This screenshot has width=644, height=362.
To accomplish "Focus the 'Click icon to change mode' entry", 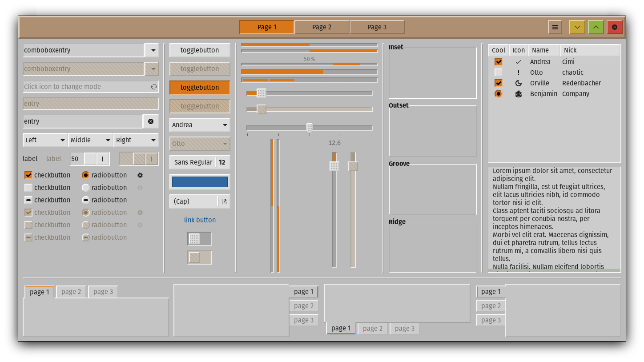I will click(x=91, y=87).
